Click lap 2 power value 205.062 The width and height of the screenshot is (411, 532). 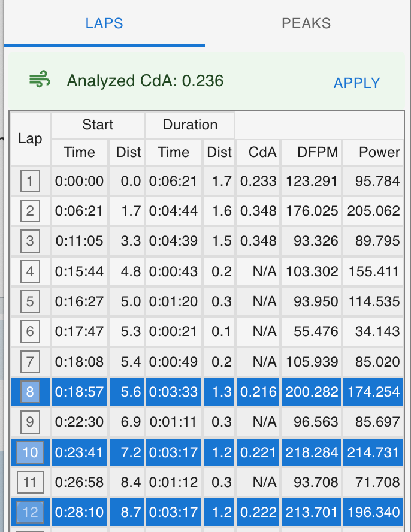[x=373, y=211]
